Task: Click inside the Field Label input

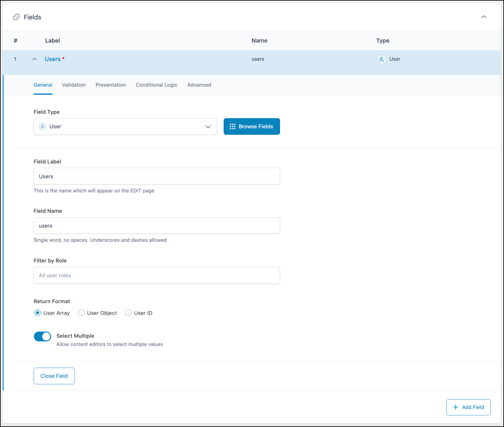Action: 157,176
